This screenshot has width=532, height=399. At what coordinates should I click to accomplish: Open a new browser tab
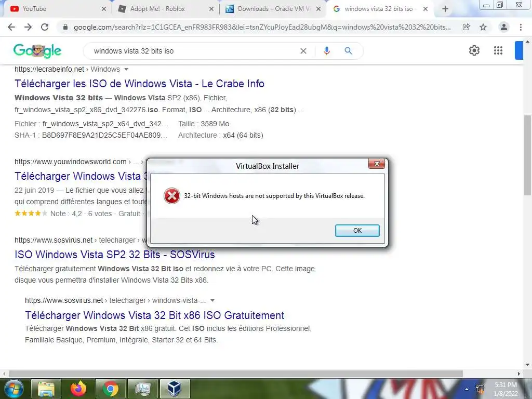pos(445,9)
